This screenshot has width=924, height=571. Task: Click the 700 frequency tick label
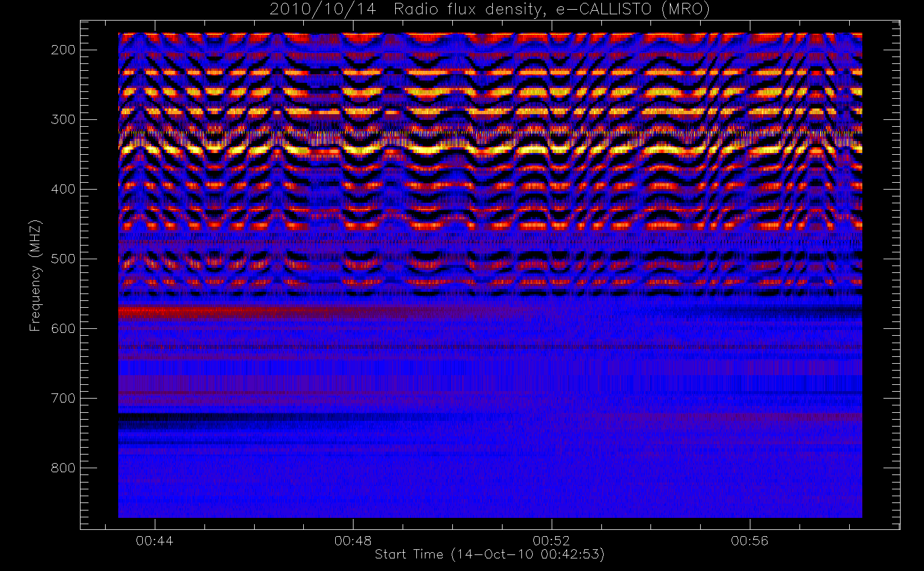pyautogui.click(x=63, y=398)
